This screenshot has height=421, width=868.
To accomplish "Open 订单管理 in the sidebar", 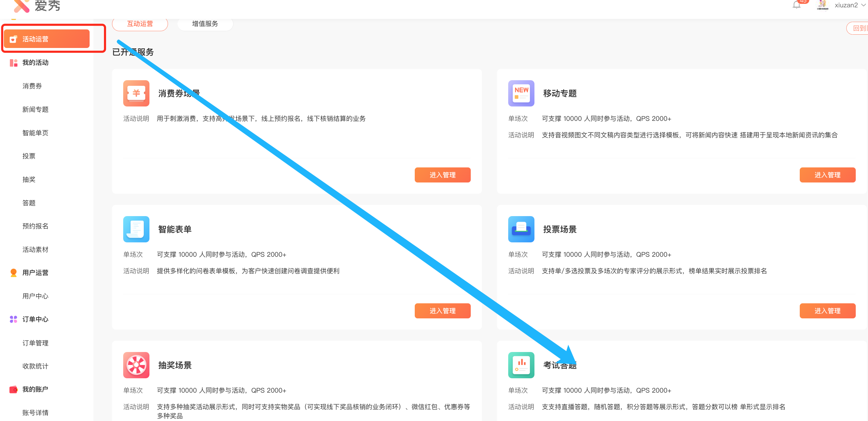I will [x=35, y=343].
